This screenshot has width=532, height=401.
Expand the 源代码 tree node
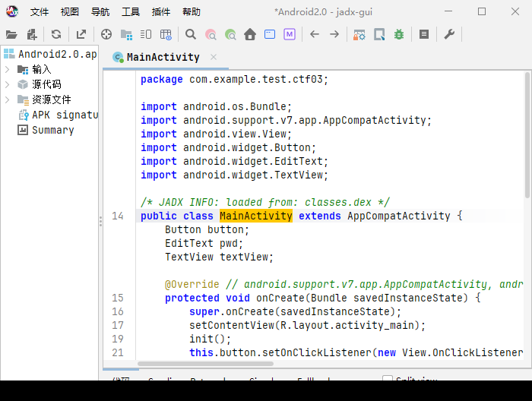pyautogui.click(x=7, y=84)
